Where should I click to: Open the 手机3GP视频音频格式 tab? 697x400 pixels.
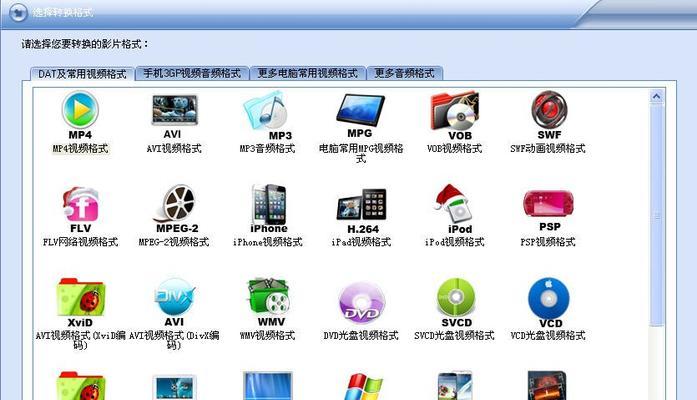(x=192, y=73)
